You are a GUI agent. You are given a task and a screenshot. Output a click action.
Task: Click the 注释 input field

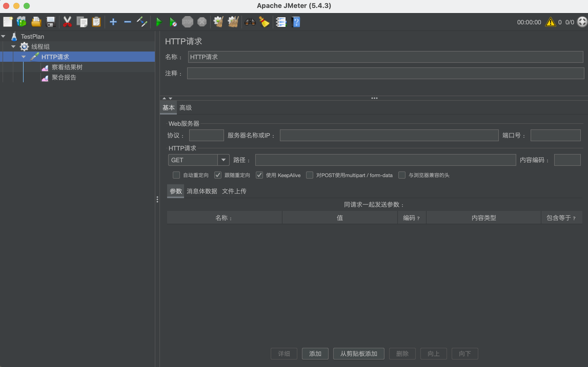pyautogui.click(x=386, y=73)
